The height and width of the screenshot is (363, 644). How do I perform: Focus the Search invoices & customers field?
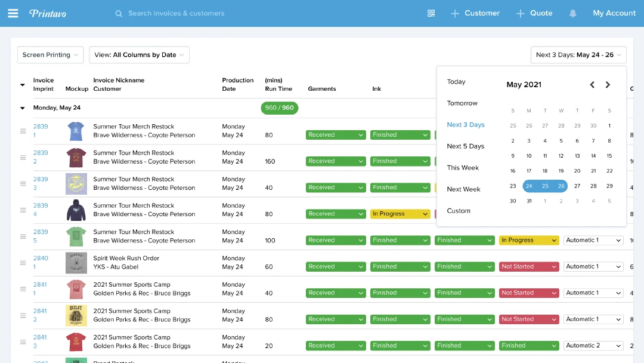point(176,13)
